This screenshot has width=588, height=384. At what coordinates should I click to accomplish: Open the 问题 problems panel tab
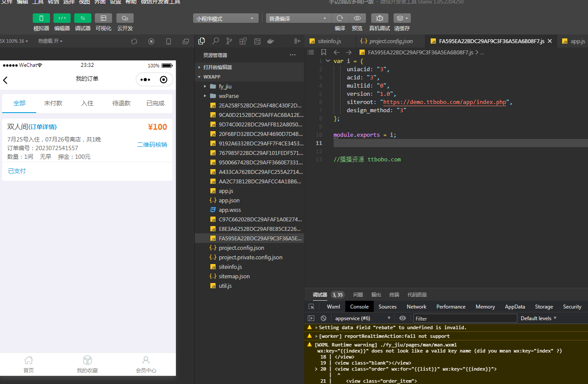(x=358, y=295)
